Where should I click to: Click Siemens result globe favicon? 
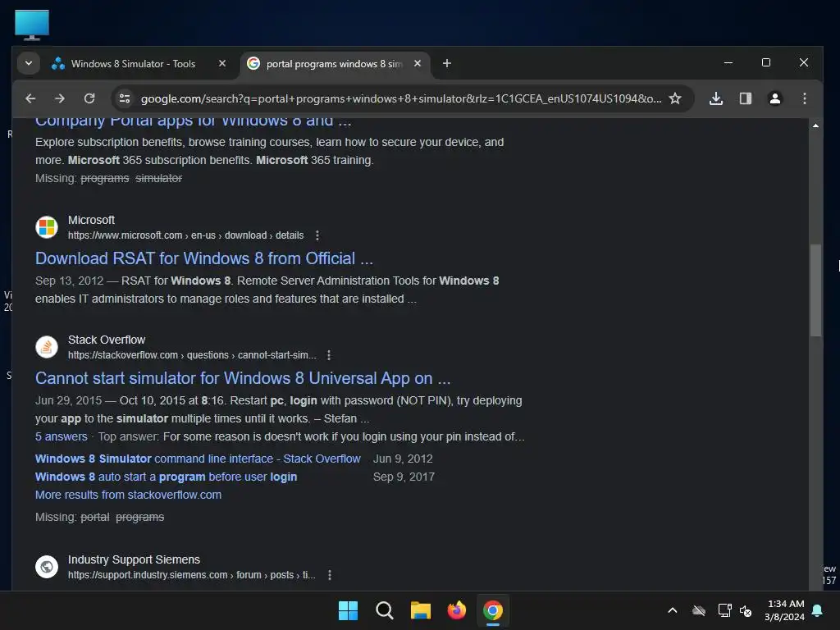pyautogui.click(x=47, y=567)
